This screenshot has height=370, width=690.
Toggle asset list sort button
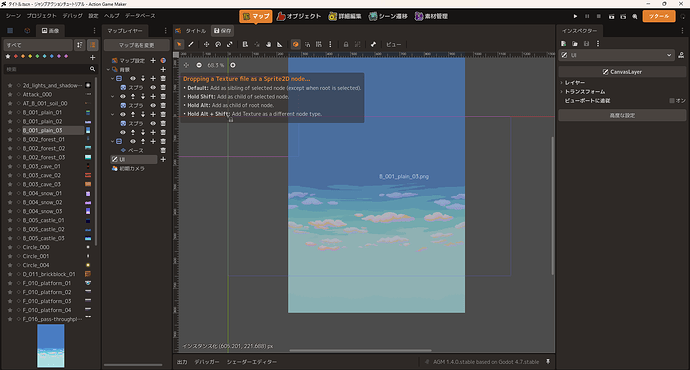pyautogui.click(x=80, y=45)
